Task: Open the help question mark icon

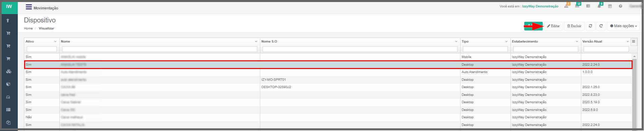Action: click(621, 6)
